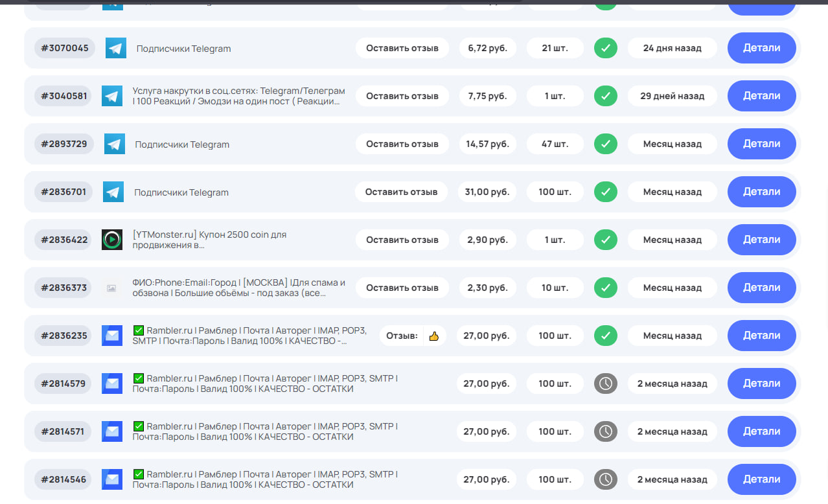Click green checkmark status of order #3070045
The width and height of the screenshot is (828, 504).
click(606, 48)
